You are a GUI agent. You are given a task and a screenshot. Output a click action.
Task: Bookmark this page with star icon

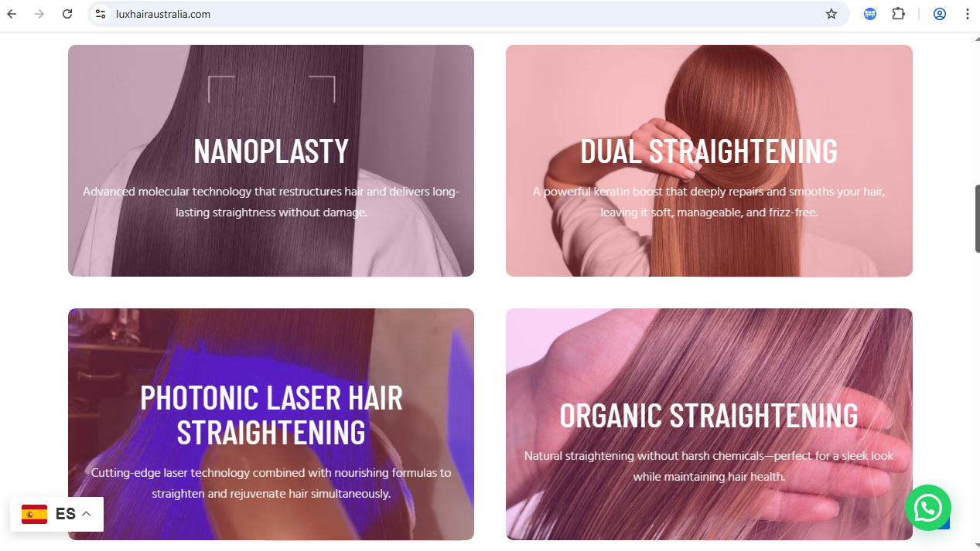point(831,14)
